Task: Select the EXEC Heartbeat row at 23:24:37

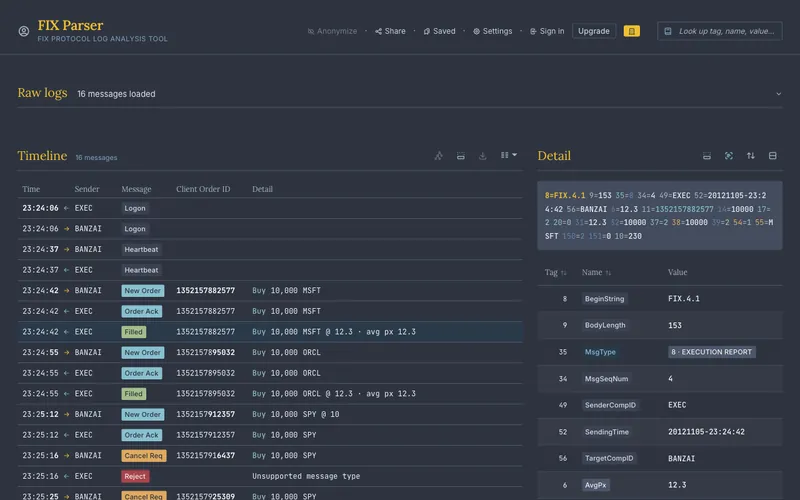Action: click(x=270, y=270)
